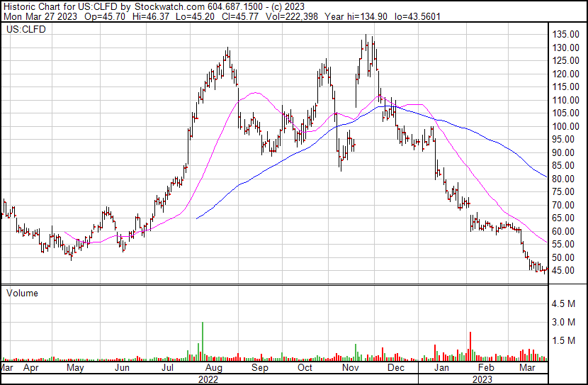Click the May month marker on time axis

coord(75,369)
